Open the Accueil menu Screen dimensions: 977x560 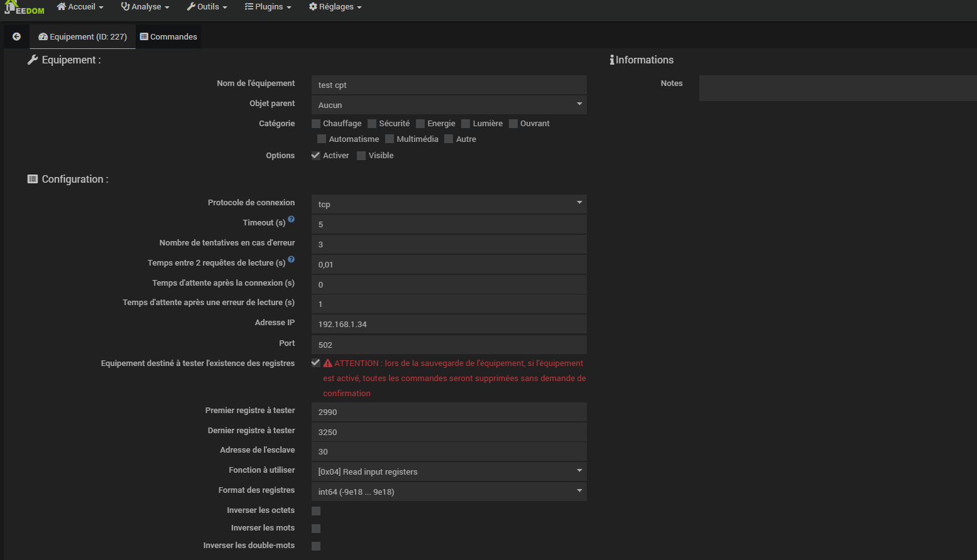click(x=80, y=7)
